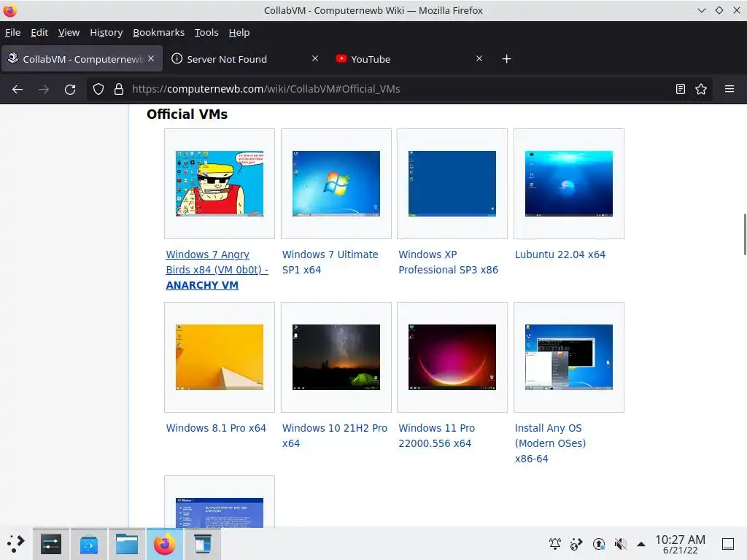
Task: Open Firefox hamburger application menu
Action: [x=729, y=89]
